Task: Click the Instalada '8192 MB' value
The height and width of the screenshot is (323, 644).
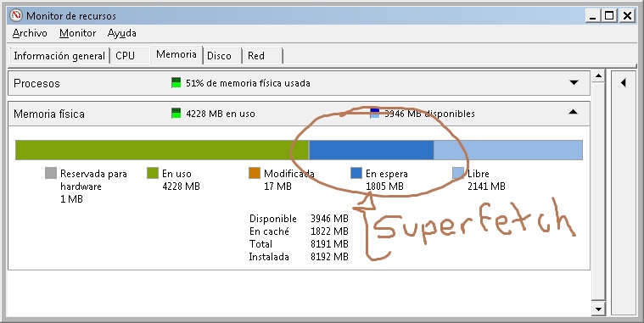Action: pos(329,257)
